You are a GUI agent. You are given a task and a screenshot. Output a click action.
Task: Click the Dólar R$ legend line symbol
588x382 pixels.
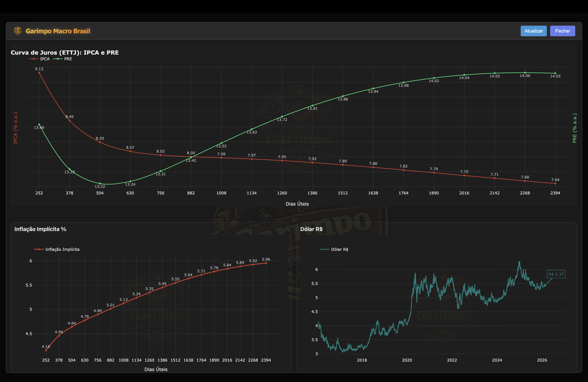coord(325,249)
